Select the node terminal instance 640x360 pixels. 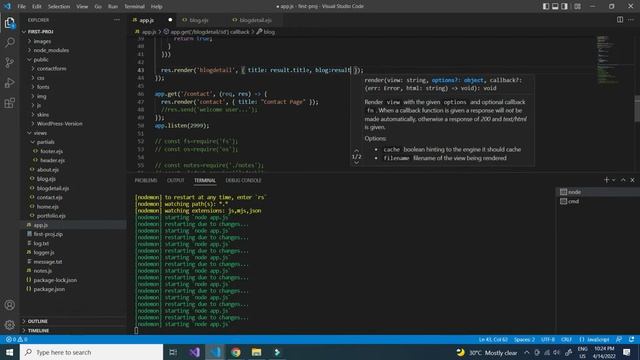click(597, 192)
